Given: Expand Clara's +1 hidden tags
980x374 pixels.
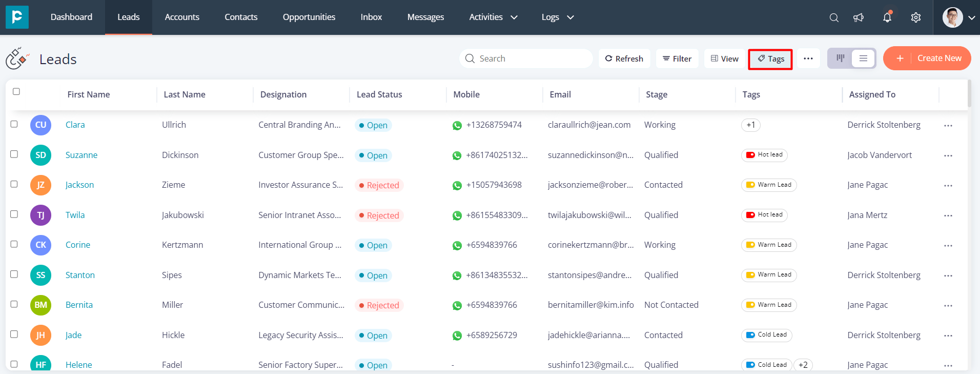Looking at the screenshot, I should click(751, 125).
